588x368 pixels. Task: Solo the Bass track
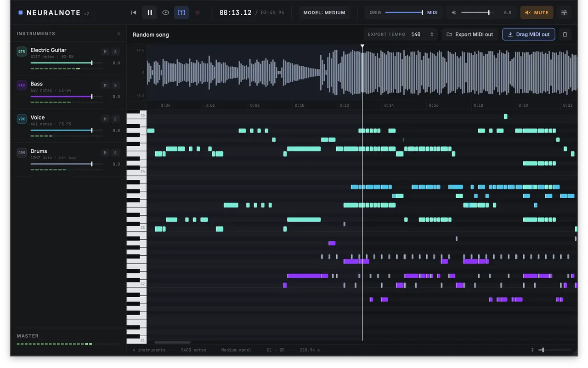(x=115, y=85)
